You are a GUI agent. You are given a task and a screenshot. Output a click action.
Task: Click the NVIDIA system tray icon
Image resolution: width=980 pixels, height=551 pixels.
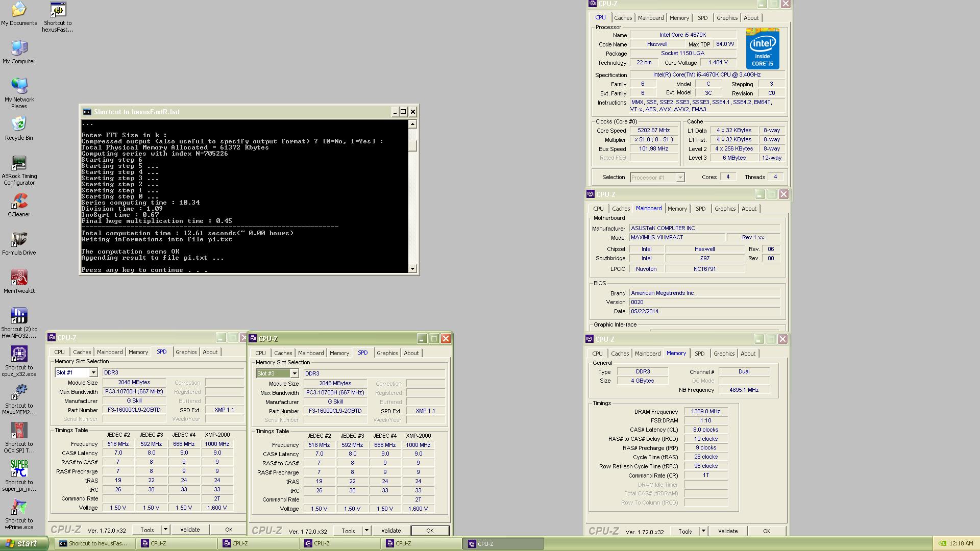pyautogui.click(x=942, y=544)
